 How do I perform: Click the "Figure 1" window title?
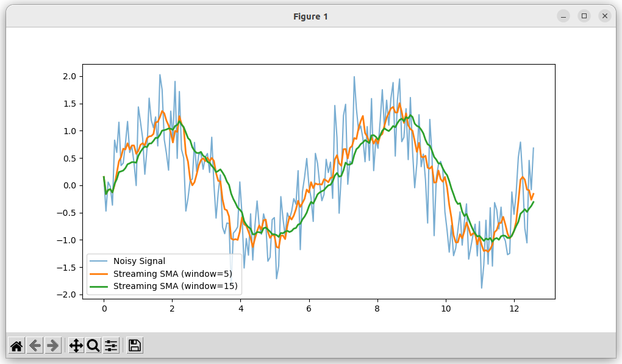310,16
